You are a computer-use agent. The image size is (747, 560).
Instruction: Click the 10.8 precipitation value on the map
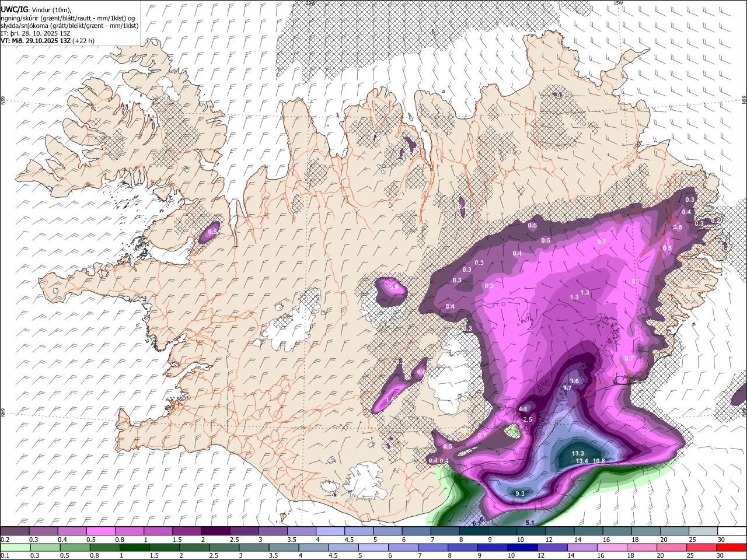(599, 461)
